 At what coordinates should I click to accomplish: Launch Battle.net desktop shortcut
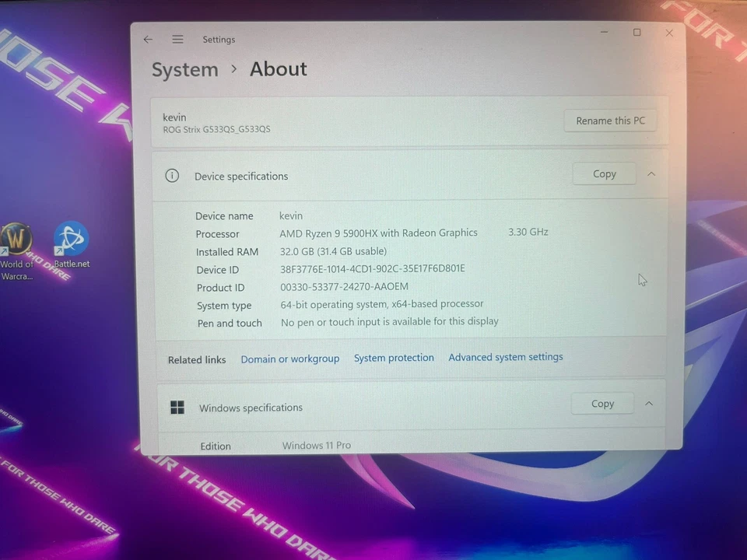[x=72, y=245]
